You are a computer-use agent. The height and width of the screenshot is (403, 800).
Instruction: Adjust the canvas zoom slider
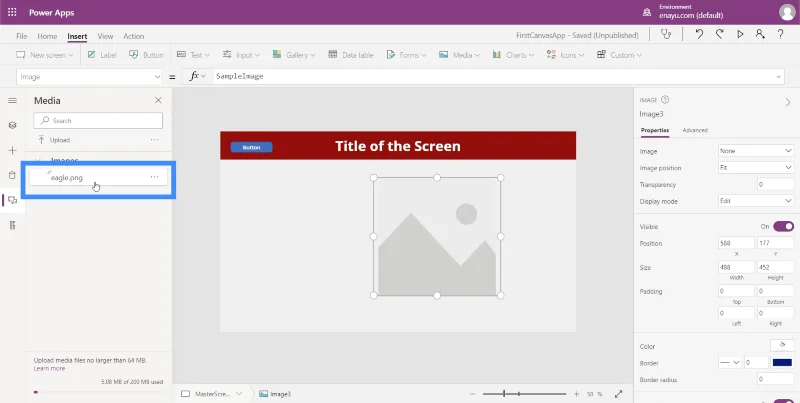(x=524, y=394)
